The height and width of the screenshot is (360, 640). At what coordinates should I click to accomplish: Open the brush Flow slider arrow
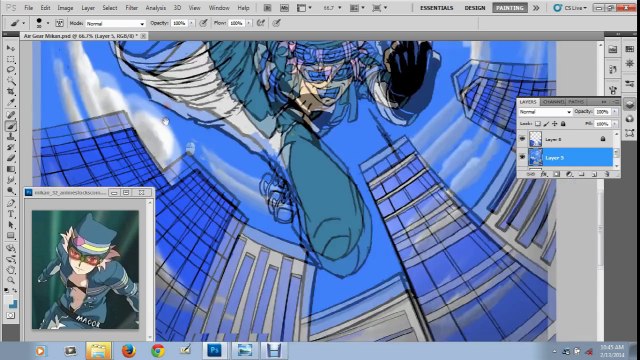pyautogui.click(x=248, y=23)
